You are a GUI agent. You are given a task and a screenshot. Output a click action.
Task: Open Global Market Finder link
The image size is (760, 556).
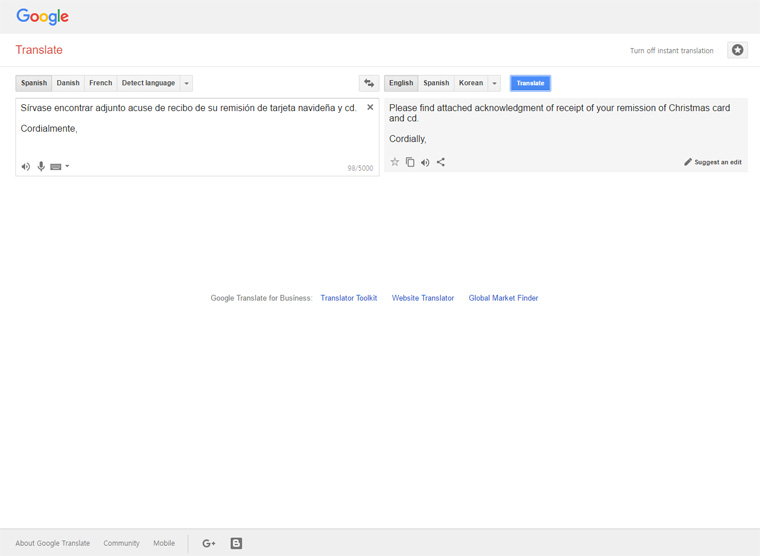(x=503, y=298)
